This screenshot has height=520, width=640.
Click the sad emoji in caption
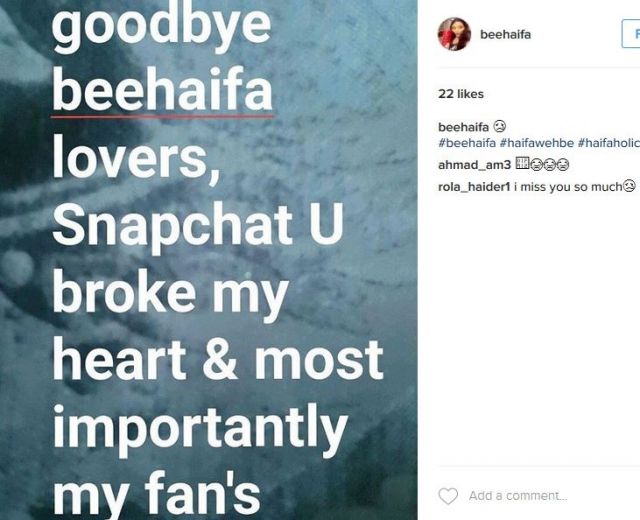click(x=500, y=127)
